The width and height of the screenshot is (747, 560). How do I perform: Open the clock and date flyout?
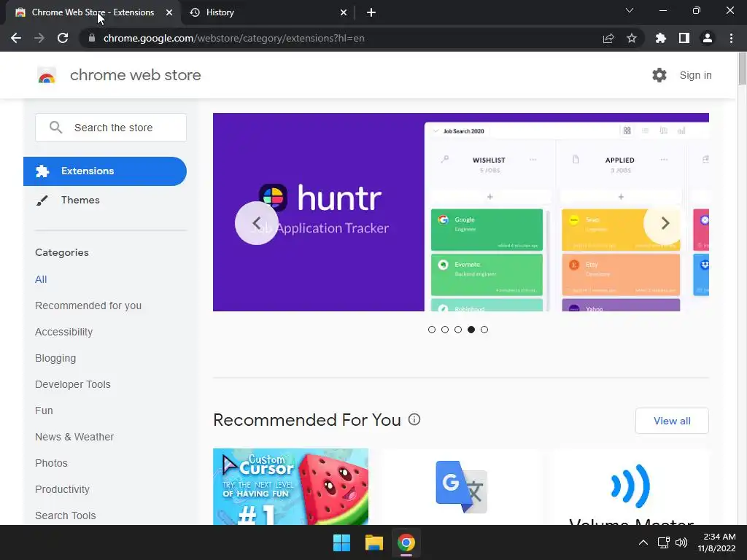[x=717, y=542]
